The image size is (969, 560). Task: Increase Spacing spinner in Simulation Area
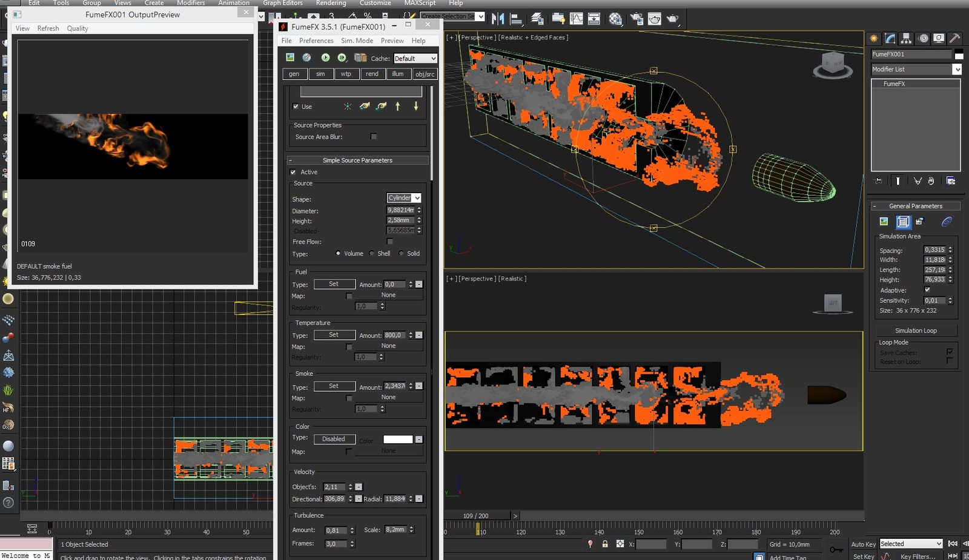pos(950,248)
